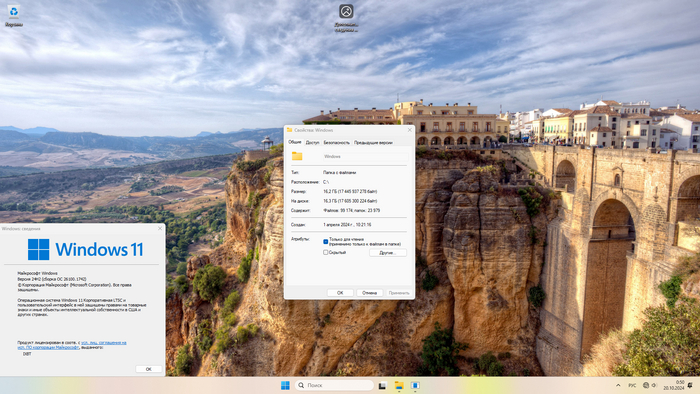
Task: Expand the hidden tray icons chevron
Action: [x=618, y=385]
